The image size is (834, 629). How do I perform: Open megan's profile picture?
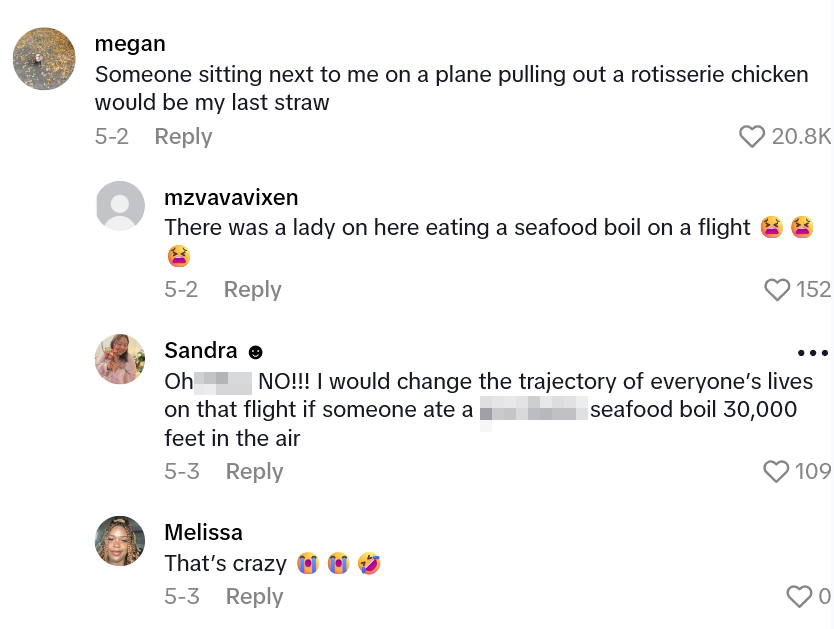click(x=44, y=59)
